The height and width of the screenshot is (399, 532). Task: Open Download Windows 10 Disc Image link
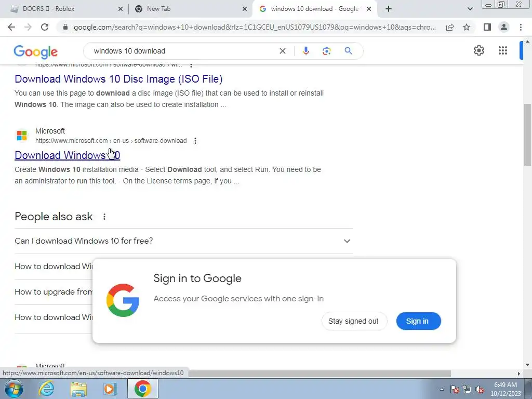[x=118, y=79]
